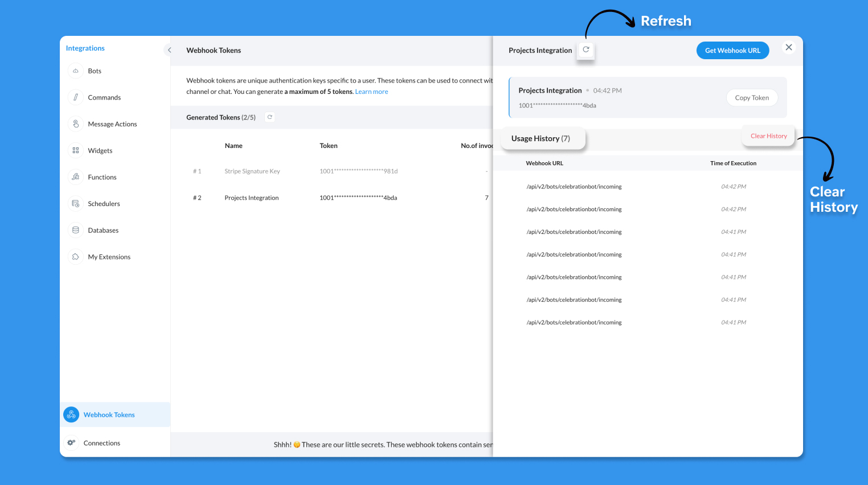Select the Message Actions icon
This screenshot has width=868, height=485.
[75, 124]
